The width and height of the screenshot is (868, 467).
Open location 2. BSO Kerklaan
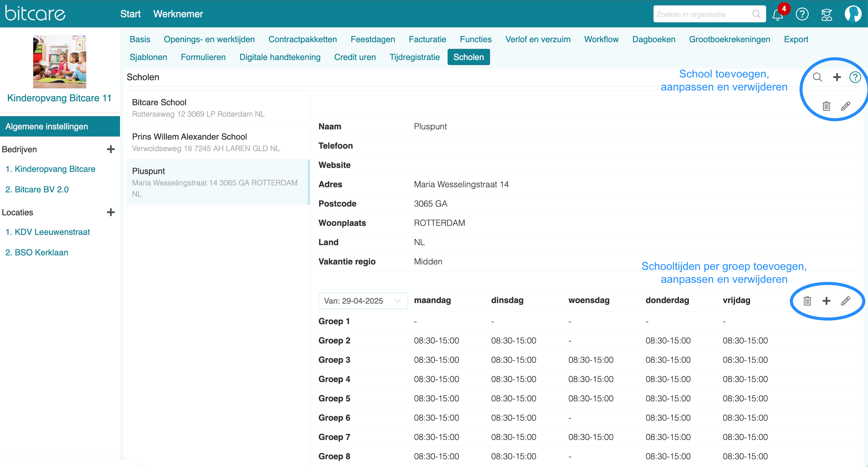click(37, 252)
